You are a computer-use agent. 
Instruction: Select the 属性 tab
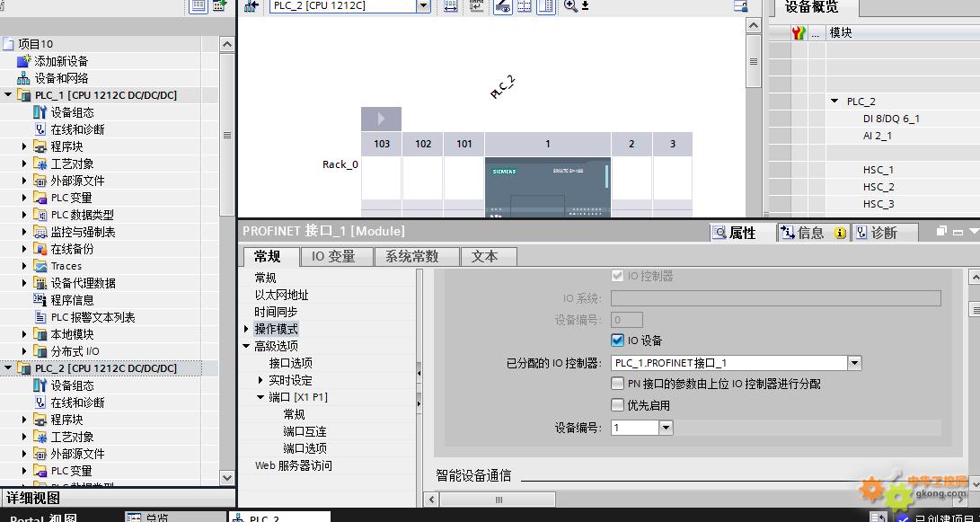[x=742, y=233]
